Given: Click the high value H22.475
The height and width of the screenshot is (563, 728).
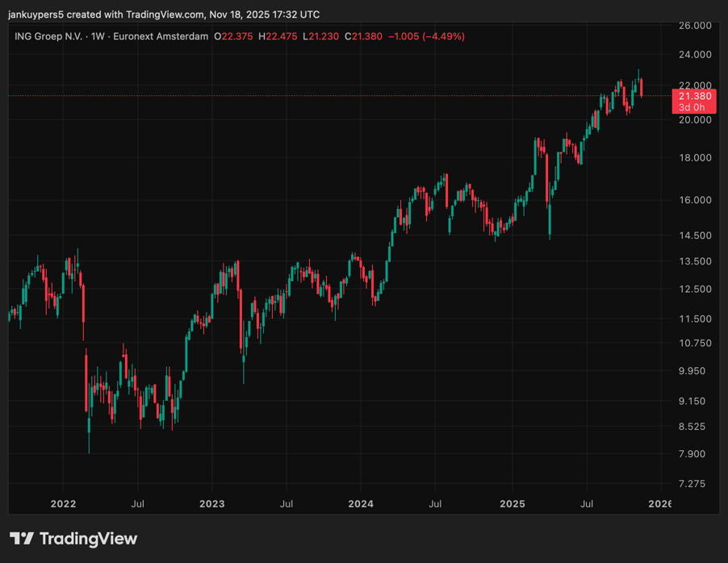Looking at the screenshot, I should pyautogui.click(x=278, y=36).
